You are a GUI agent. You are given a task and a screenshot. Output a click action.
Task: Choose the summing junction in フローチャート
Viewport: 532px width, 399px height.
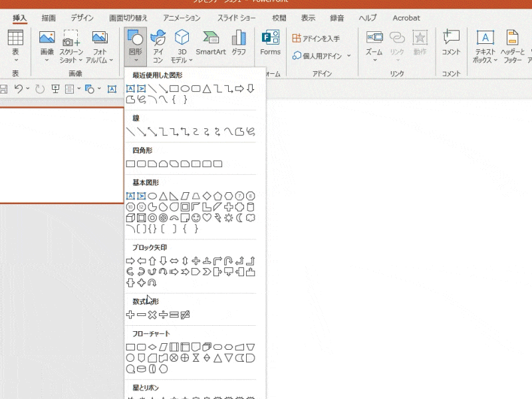click(x=174, y=358)
